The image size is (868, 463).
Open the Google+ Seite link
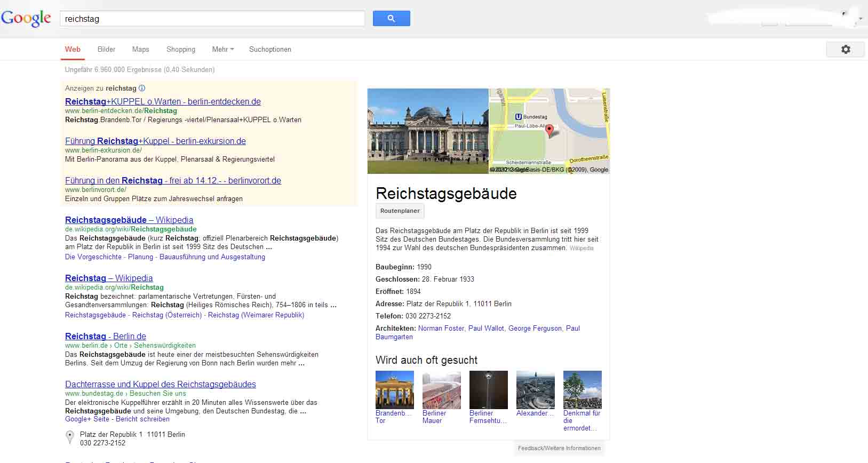coord(87,419)
